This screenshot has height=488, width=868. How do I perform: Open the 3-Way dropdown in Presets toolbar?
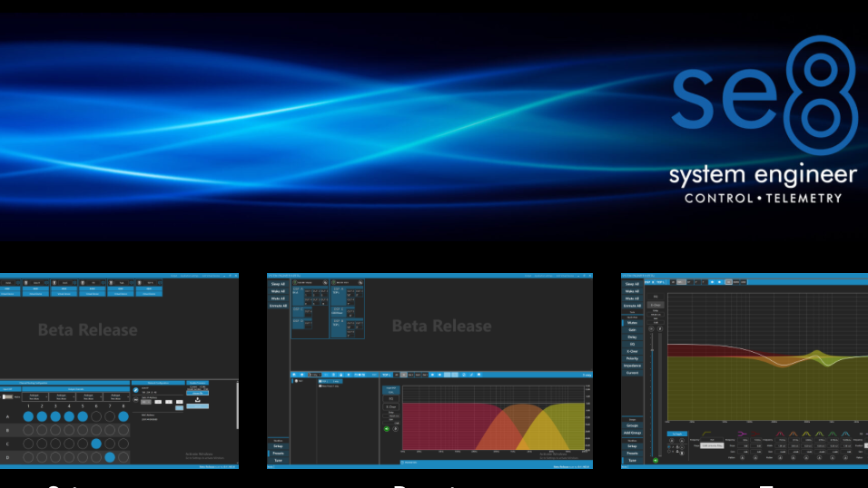coord(315,375)
